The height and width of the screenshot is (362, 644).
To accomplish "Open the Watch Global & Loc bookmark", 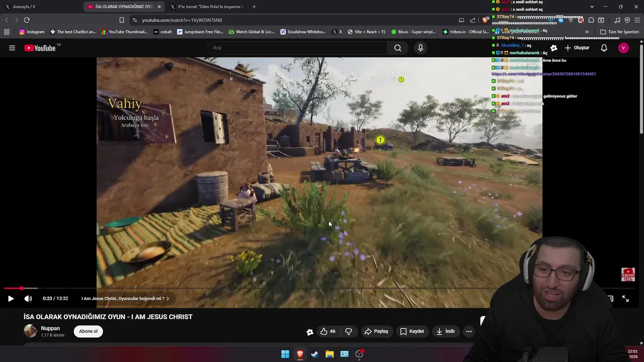I will [252, 32].
